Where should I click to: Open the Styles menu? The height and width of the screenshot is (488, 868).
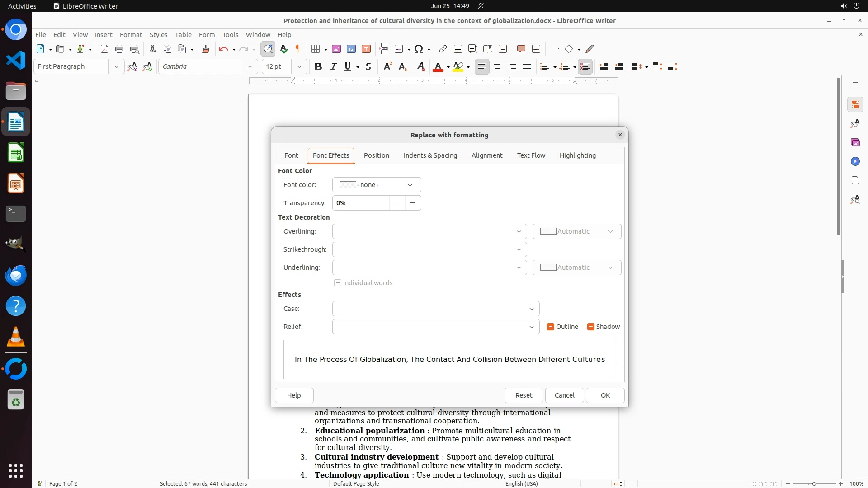(x=158, y=34)
